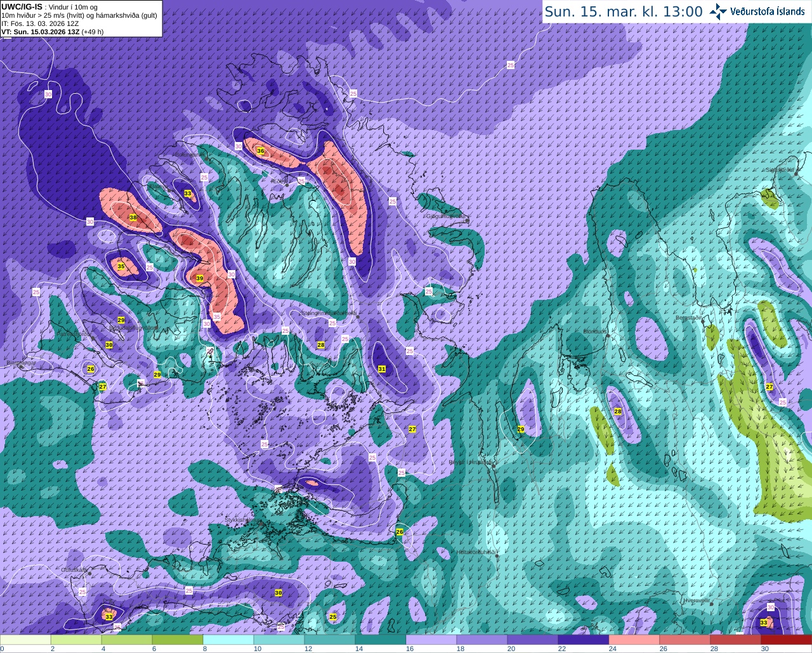Image resolution: width=812 pixels, height=653 pixels.
Task: Click the Bolungarvík station label
Action: pos(189,154)
